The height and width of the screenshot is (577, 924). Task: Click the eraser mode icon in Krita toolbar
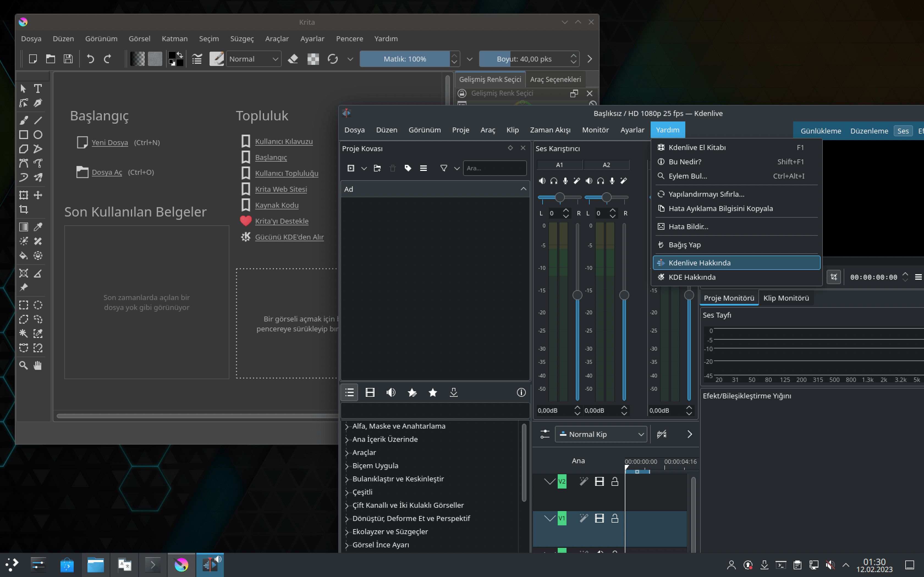pyautogui.click(x=293, y=59)
